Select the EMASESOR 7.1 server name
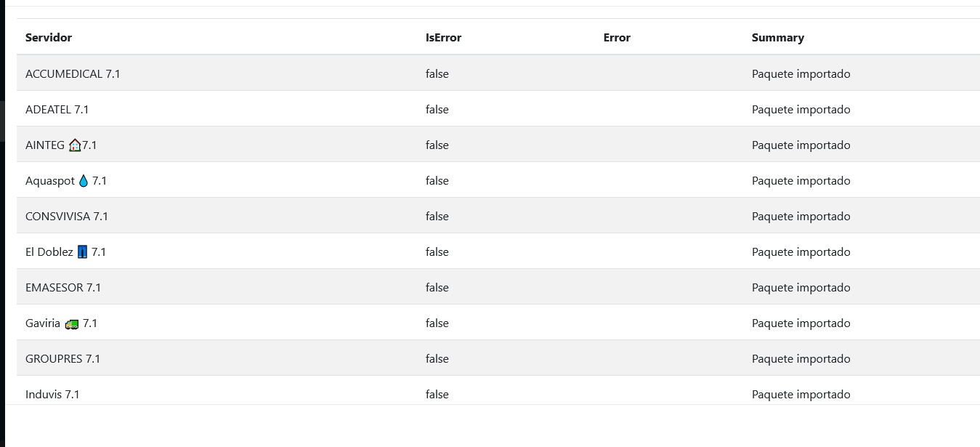This screenshot has height=447, width=980. coord(63,288)
